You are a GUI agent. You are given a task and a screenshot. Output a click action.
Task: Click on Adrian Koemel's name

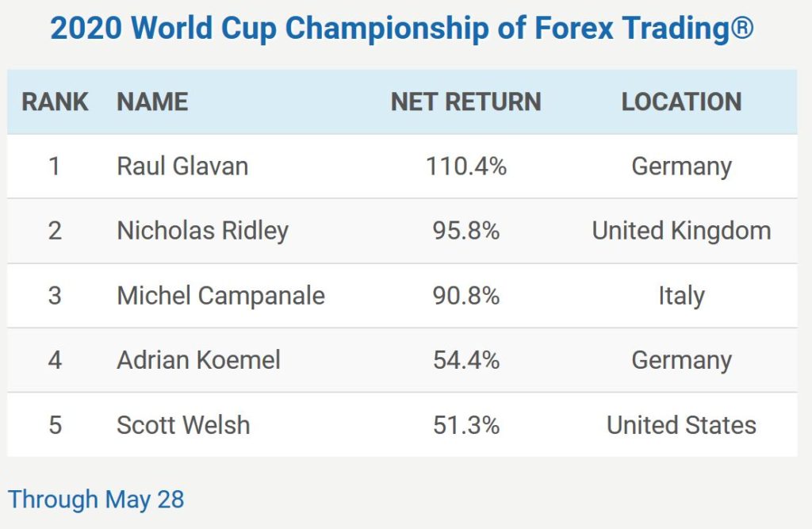pos(199,360)
